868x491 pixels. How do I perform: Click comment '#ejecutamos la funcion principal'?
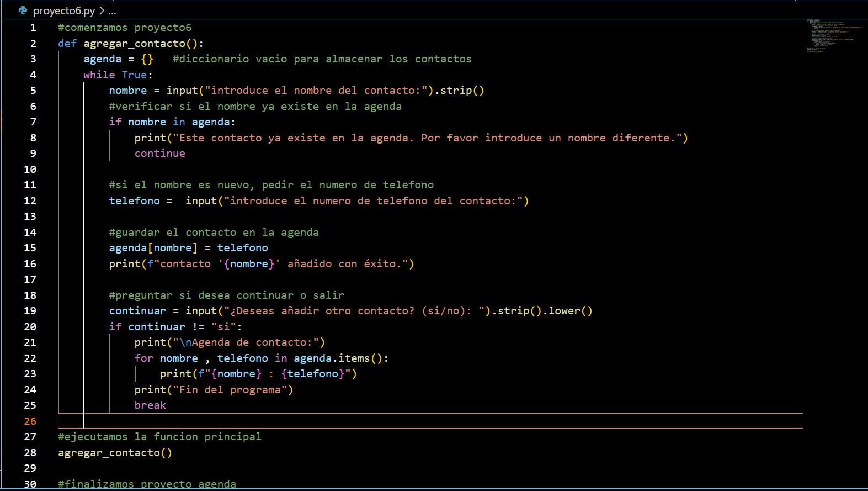[160, 437]
